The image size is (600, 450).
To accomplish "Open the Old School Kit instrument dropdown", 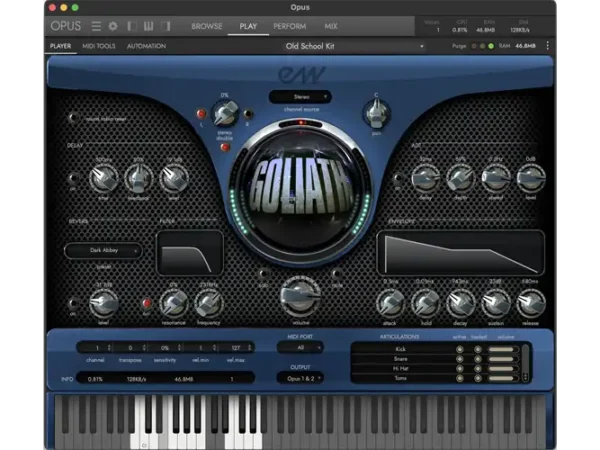I will tap(355, 46).
